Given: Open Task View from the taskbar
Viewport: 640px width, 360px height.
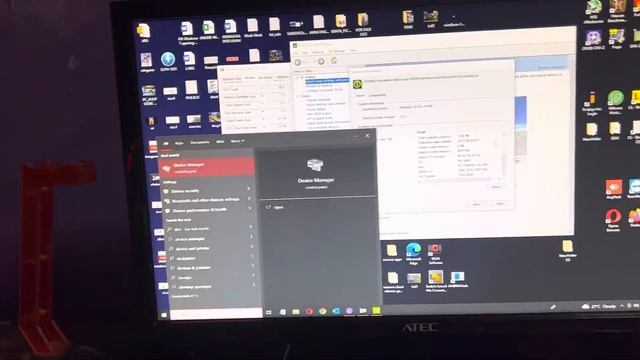Looking at the screenshot, I should coord(269,312).
